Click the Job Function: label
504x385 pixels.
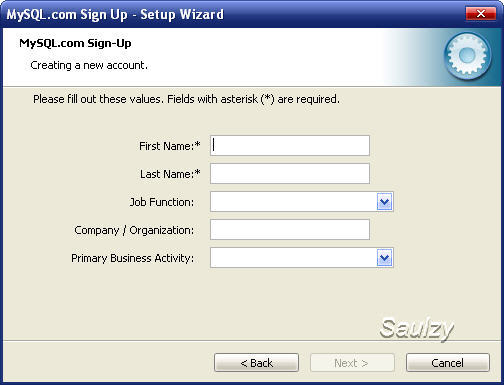coord(162,202)
